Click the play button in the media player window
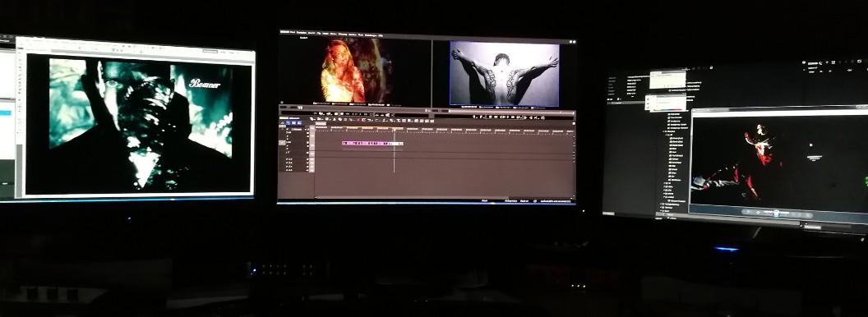 point(777,213)
